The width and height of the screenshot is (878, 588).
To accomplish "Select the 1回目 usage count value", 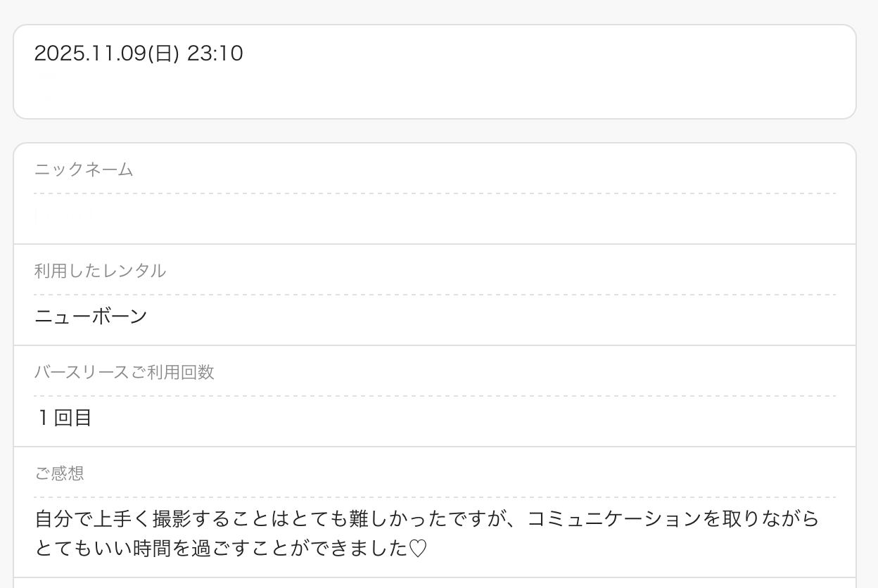I will coord(64,418).
